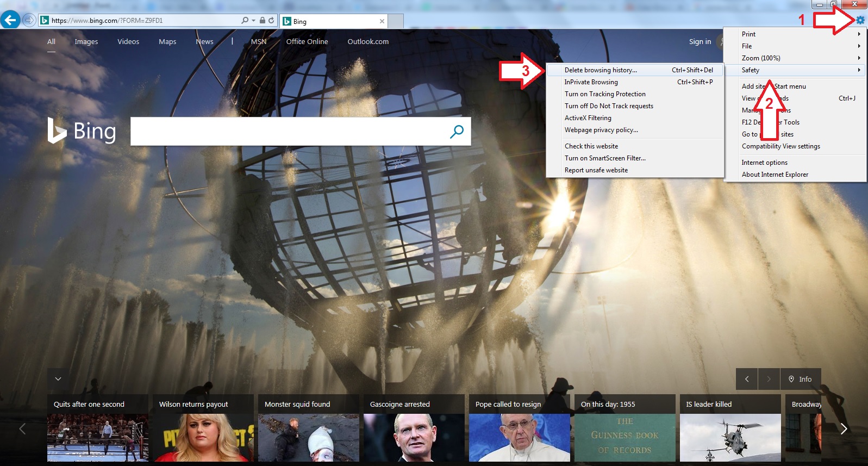Open Gascoigne arrested story thumbnail
This screenshot has width=868, height=466.
click(x=414, y=428)
